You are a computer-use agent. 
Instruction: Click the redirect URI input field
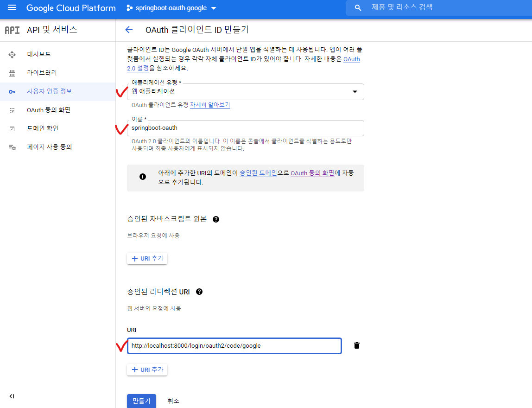(x=234, y=346)
